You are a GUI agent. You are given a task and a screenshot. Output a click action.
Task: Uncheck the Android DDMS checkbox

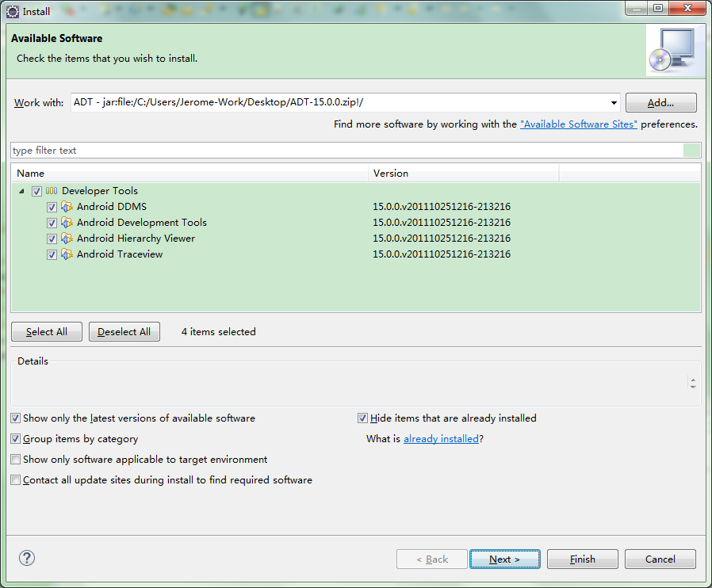click(52, 208)
